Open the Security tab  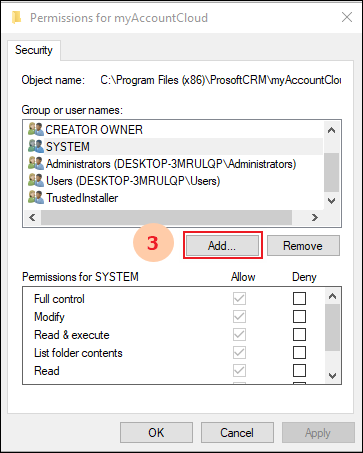tap(34, 50)
